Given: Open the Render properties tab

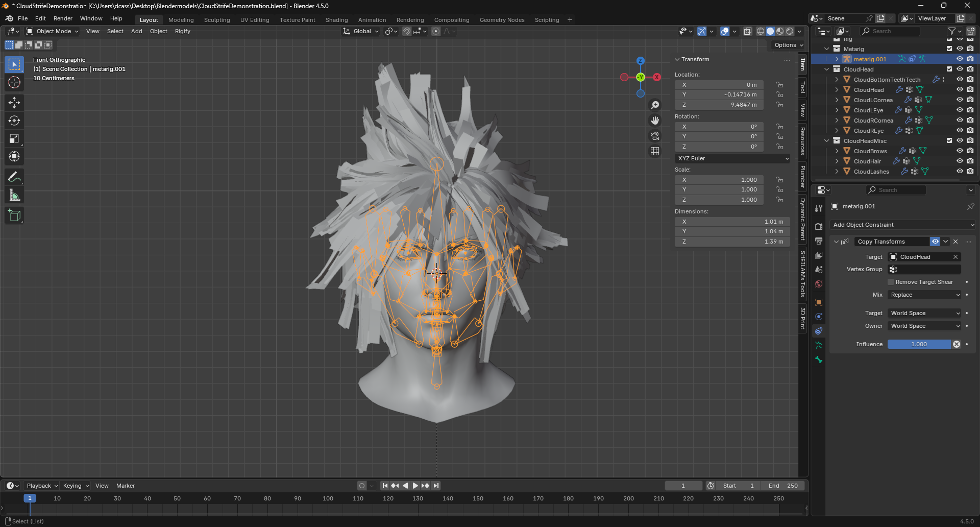Looking at the screenshot, I should 819,226.
